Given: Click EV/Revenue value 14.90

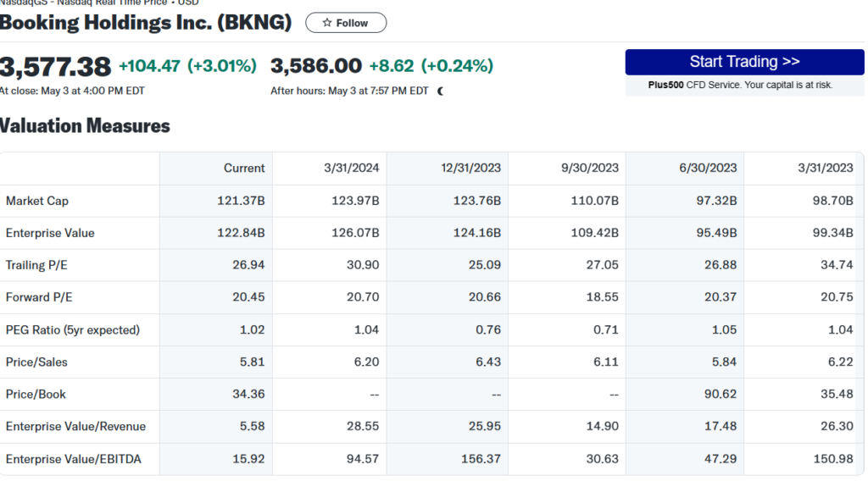Looking at the screenshot, I should tap(603, 426).
